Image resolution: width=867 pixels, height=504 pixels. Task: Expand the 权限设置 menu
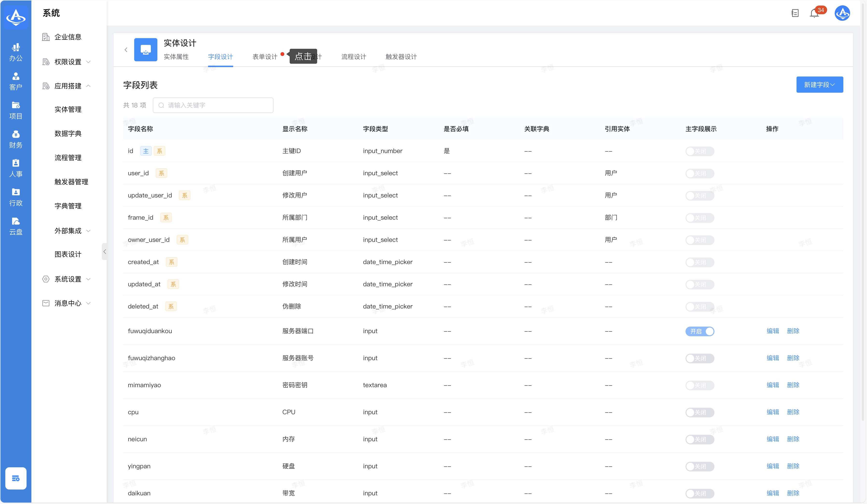point(68,62)
